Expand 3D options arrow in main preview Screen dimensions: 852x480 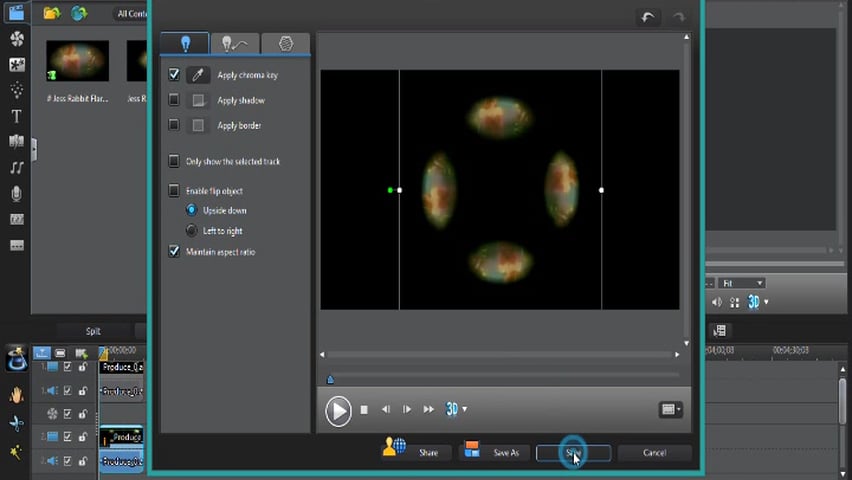click(x=766, y=302)
